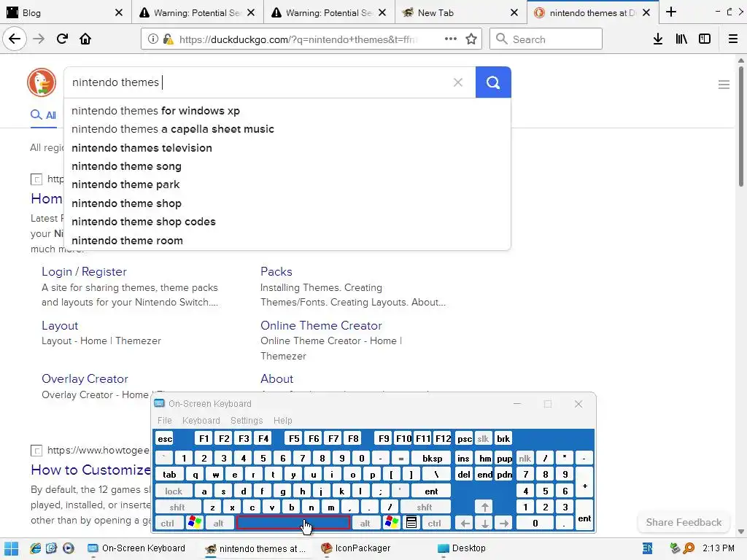The height and width of the screenshot is (560, 747).
Task: Toggle the right ctrl key on keyboard
Action: coord(434,523)
